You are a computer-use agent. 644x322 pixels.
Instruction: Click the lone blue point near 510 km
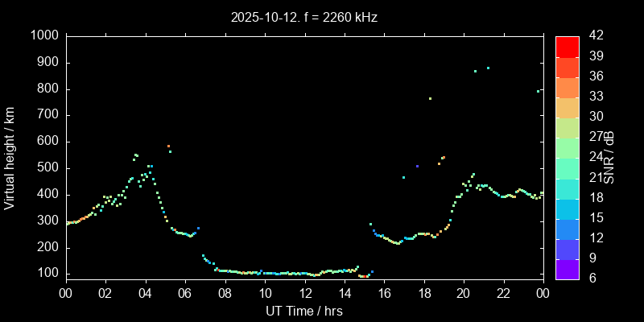point(417,166)
